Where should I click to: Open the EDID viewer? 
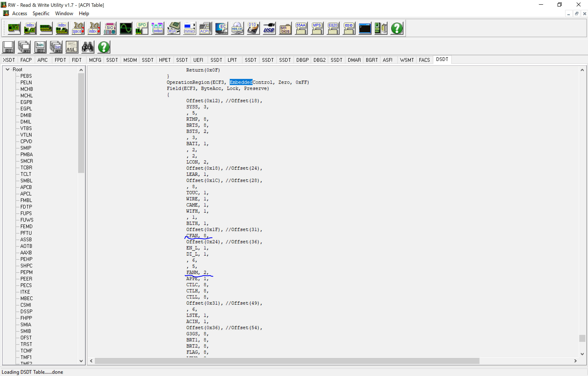click(349, 28)
